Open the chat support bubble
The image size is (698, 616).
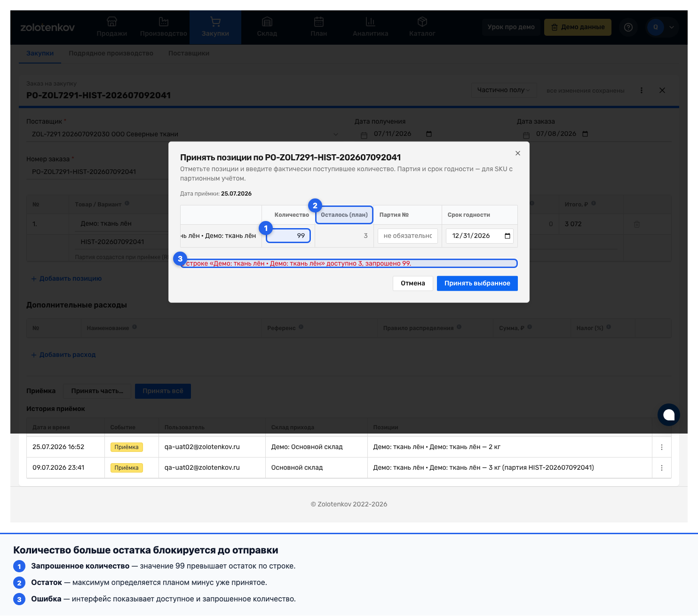coord(669,415)
